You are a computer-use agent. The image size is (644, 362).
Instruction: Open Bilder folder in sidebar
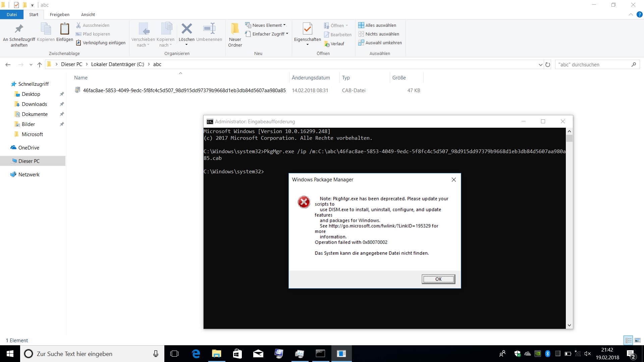pyautogui.click(x=29, y=124)
